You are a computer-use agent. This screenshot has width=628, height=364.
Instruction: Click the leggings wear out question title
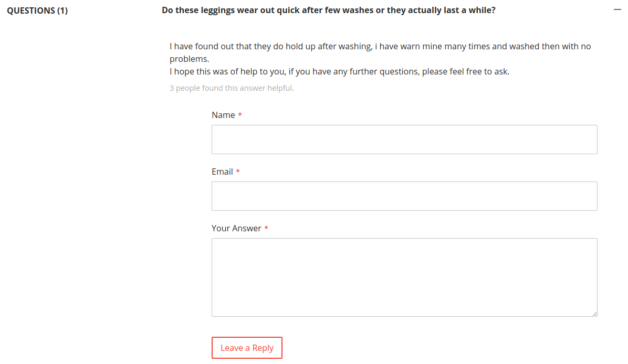(x=328, y=10)
